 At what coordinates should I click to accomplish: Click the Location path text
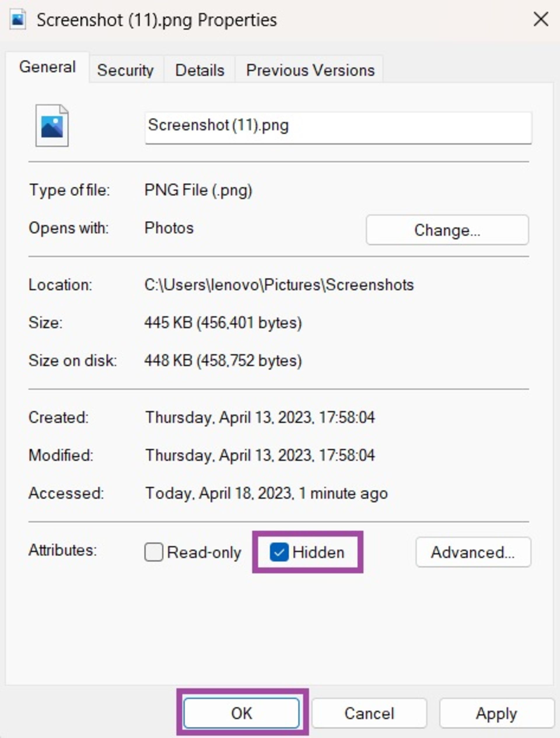279,285
